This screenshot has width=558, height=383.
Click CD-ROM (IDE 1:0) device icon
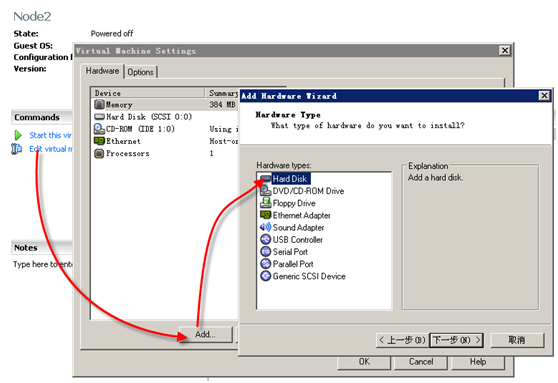(x=99, y=129)
